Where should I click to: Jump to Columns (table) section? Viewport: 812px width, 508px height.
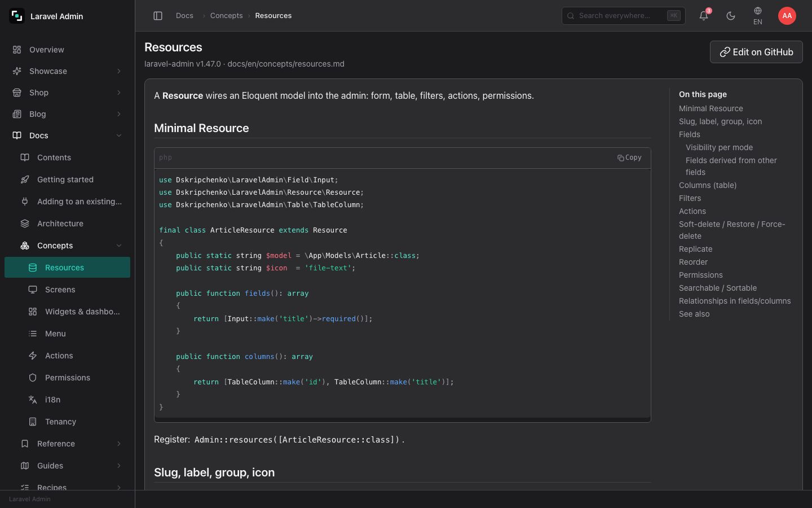point(707,185)
